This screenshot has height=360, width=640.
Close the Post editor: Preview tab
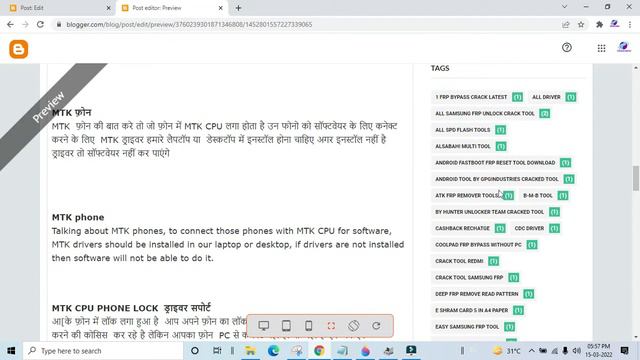[220, 8]
